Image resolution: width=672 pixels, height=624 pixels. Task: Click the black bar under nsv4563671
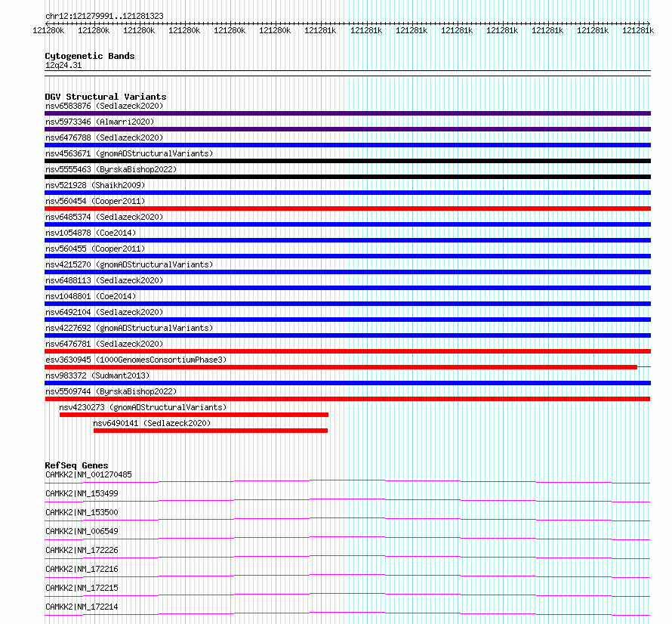pyautogui.click(x=347, y=161)
